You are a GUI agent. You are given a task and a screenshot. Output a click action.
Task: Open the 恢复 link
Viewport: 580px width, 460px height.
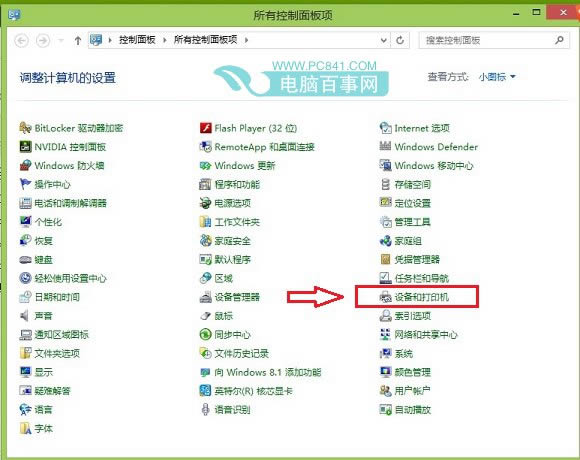pos(44,241)
